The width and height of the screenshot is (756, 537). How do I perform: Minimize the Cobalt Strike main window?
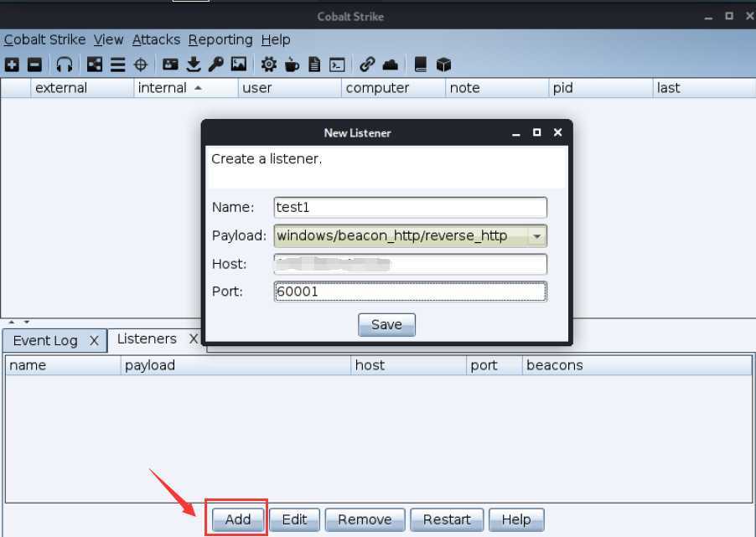pyautogui.click(x=707, y=18)
